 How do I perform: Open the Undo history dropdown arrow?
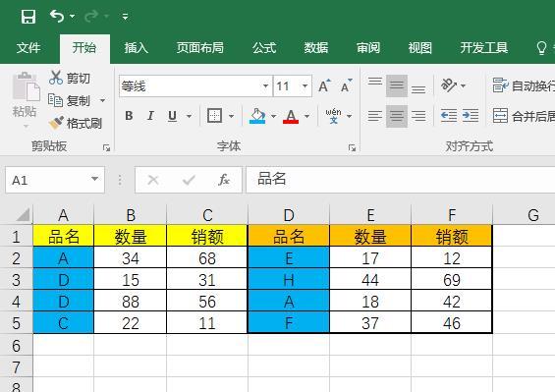tap(73, 17)
